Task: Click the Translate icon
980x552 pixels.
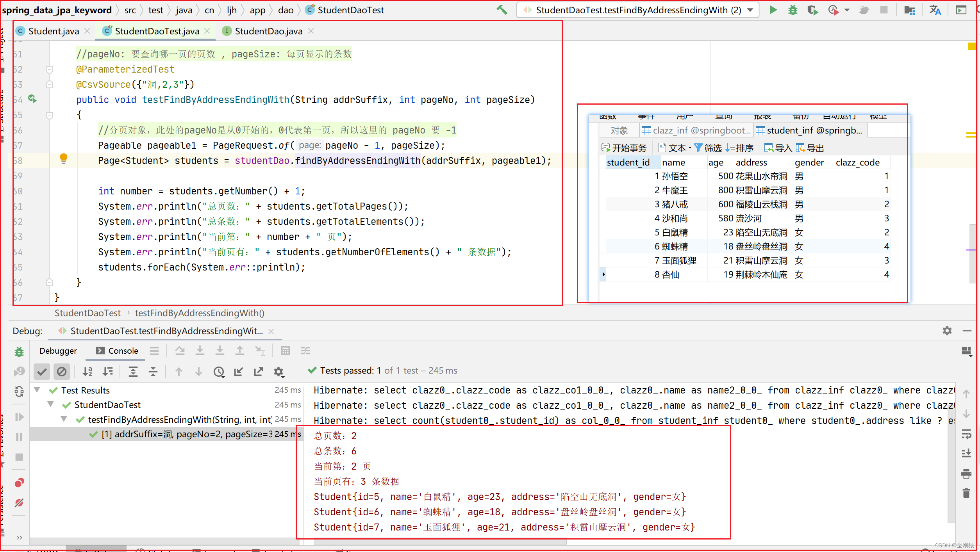Action: [935, 10]
